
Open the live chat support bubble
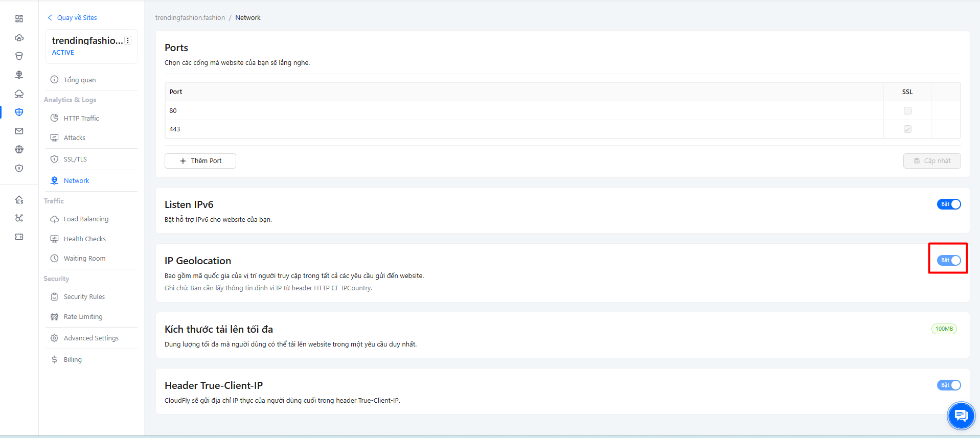pos(961,416)
